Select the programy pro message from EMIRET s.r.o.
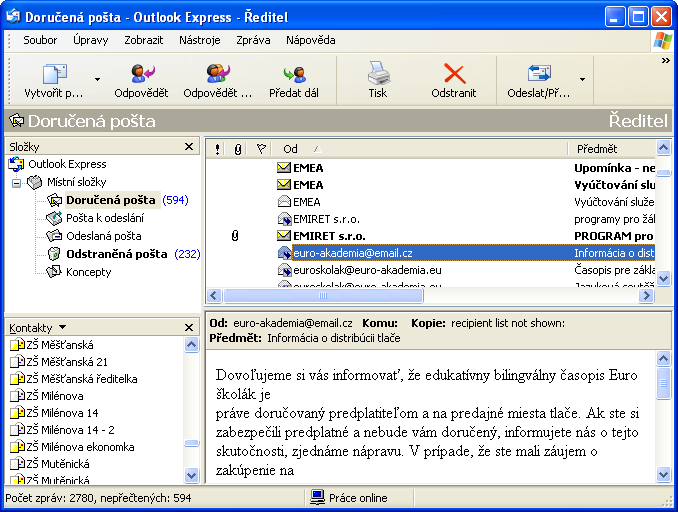The image size is (678, 512). (431, 219)
